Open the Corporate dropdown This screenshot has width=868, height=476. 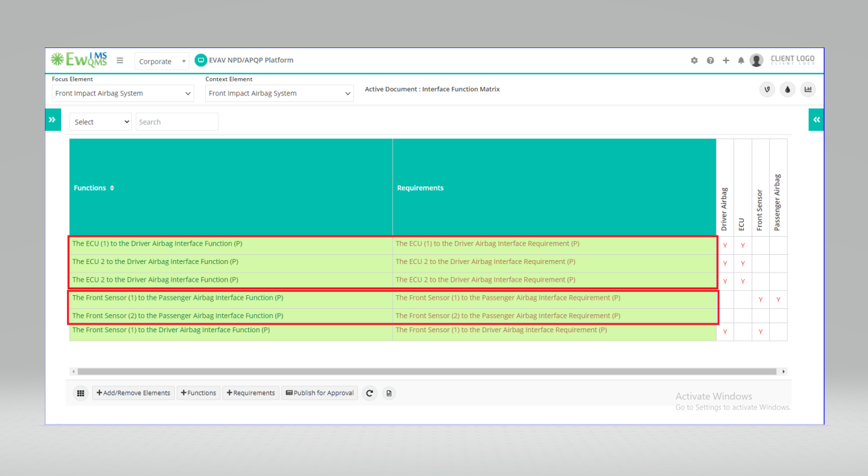(x=162, y=61)
